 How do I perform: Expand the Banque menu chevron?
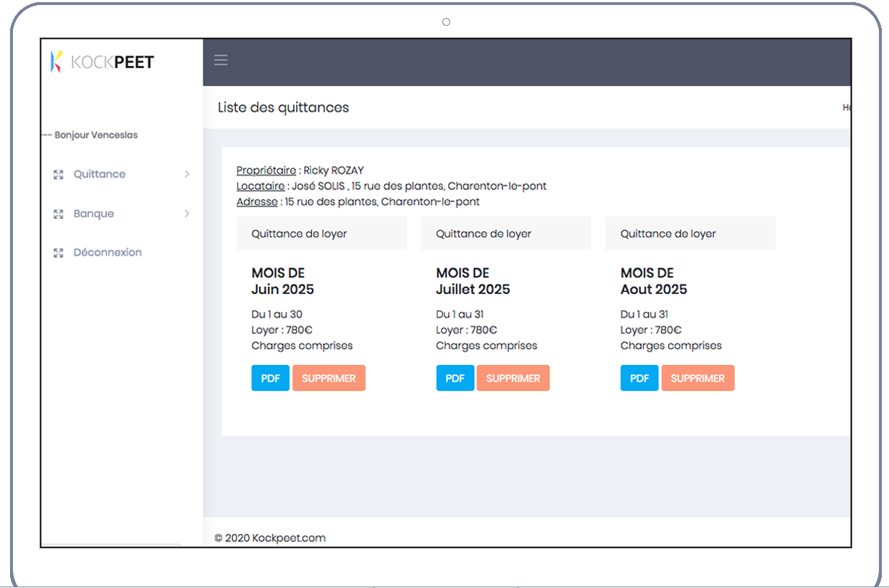[x=187, y=214]
